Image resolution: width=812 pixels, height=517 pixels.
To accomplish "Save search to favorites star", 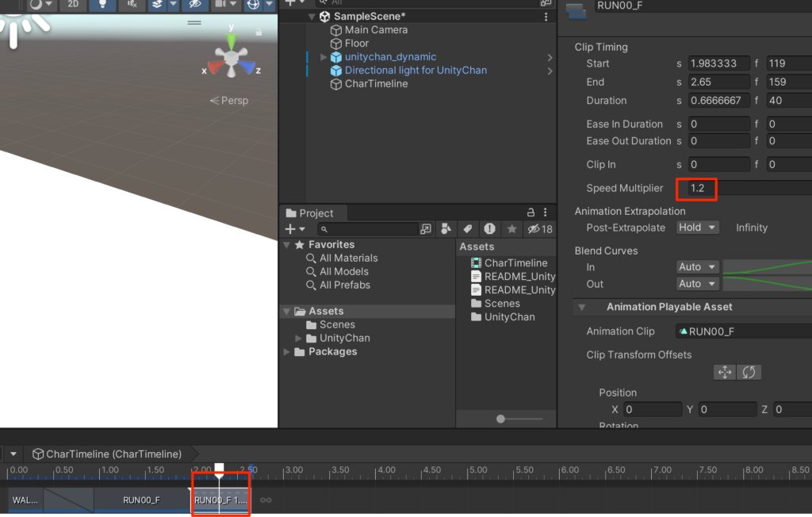I will 511,229.
